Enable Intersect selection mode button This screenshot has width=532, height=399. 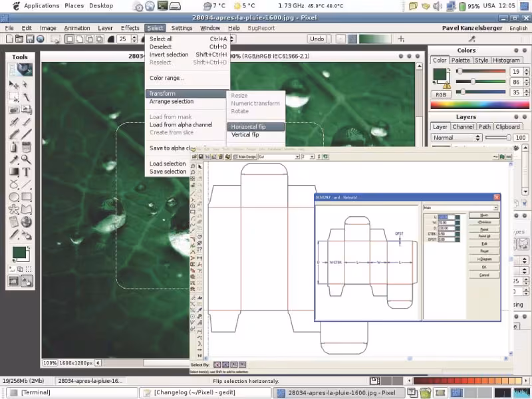point(99,39)
